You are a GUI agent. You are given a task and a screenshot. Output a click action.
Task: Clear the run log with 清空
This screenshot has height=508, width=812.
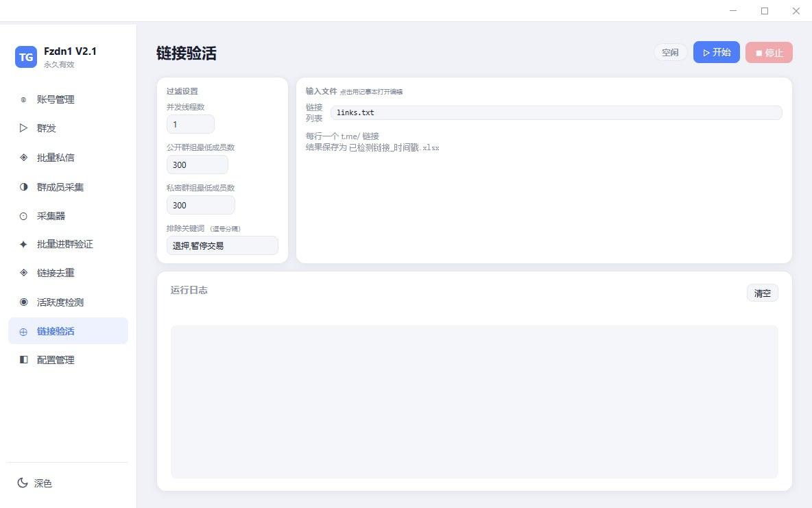point(762,293)
